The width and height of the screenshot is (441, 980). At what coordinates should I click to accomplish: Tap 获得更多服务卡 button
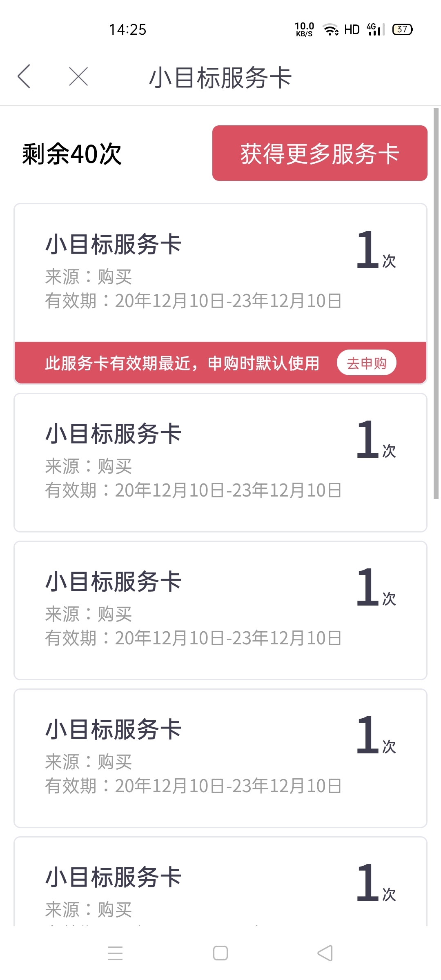[320, 153]
